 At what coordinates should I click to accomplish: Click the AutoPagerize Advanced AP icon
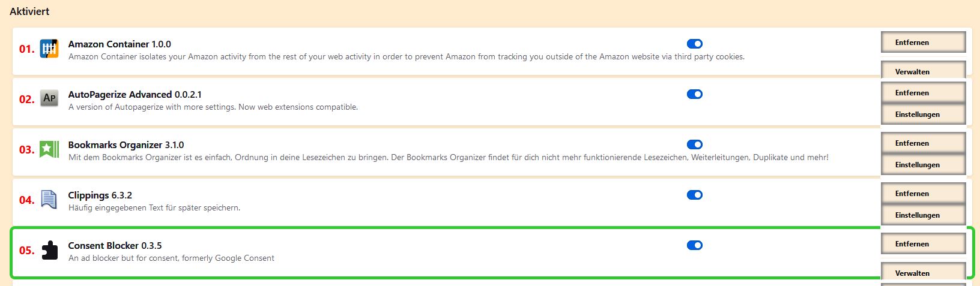(x=49, y=98)
